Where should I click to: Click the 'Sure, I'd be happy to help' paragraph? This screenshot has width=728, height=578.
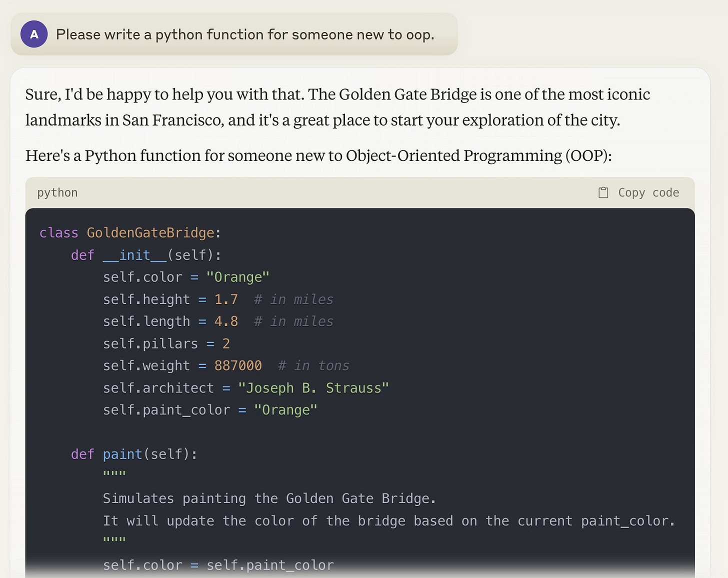337,107
